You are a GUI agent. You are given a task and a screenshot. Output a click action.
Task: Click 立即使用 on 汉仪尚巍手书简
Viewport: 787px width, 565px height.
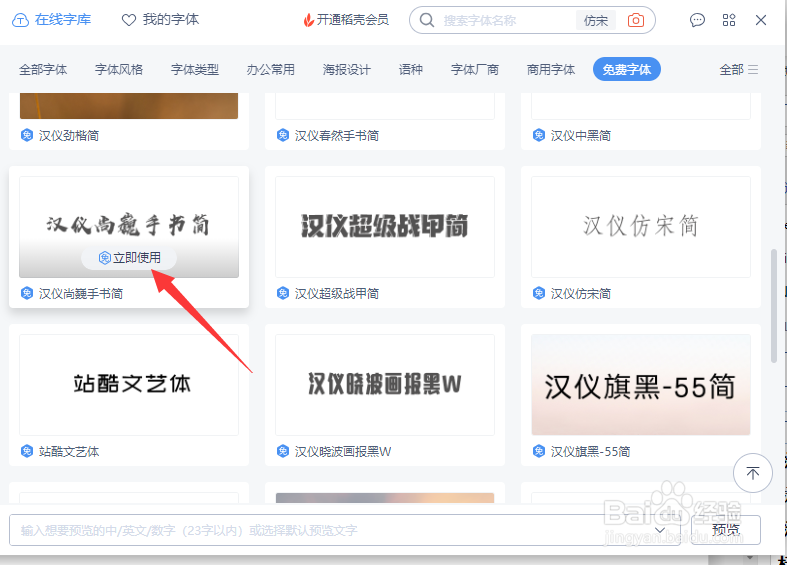pos(129,258)
